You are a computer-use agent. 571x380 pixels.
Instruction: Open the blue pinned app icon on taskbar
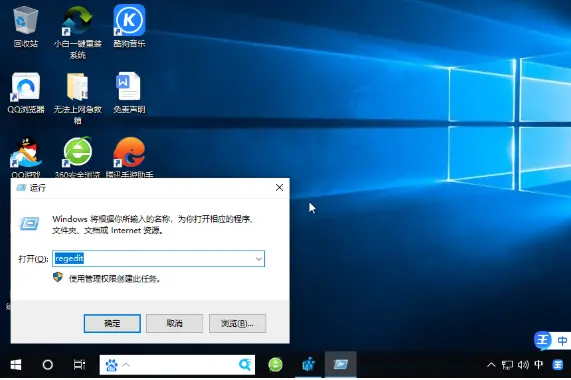click(x=308, y=364)
